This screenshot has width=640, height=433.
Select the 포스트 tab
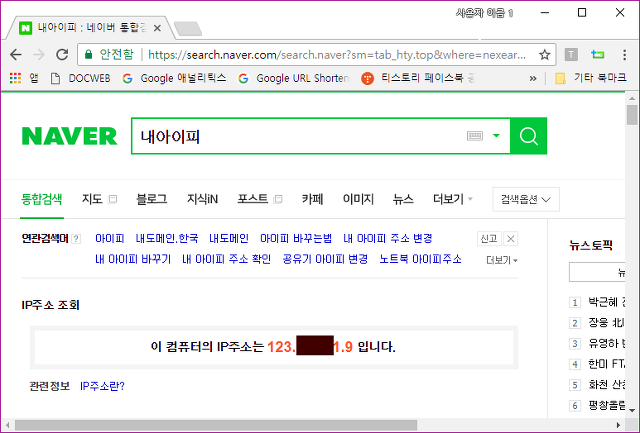(x=253, y=199)
